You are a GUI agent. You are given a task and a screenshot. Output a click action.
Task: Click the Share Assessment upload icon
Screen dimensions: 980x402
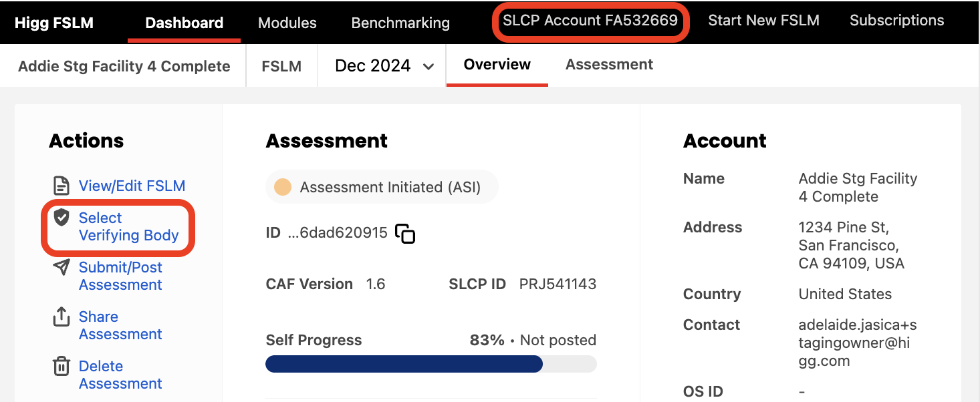pos(62,317)
